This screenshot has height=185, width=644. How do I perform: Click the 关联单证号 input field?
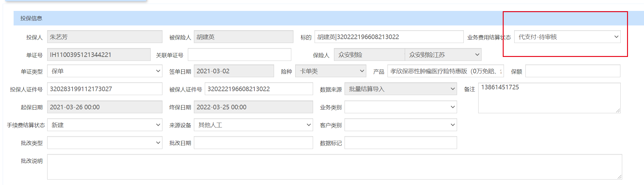coord(239,55)
